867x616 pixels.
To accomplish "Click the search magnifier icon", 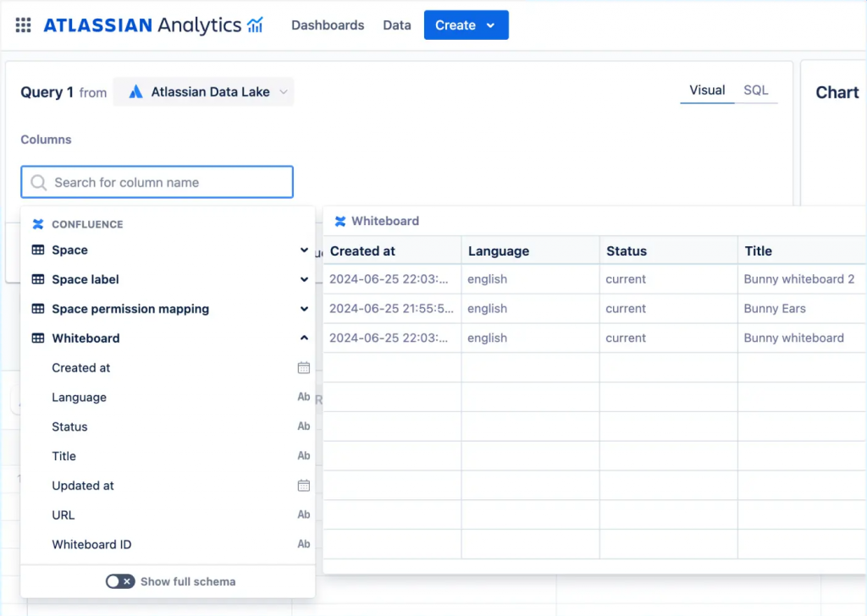I will [38, 182].
